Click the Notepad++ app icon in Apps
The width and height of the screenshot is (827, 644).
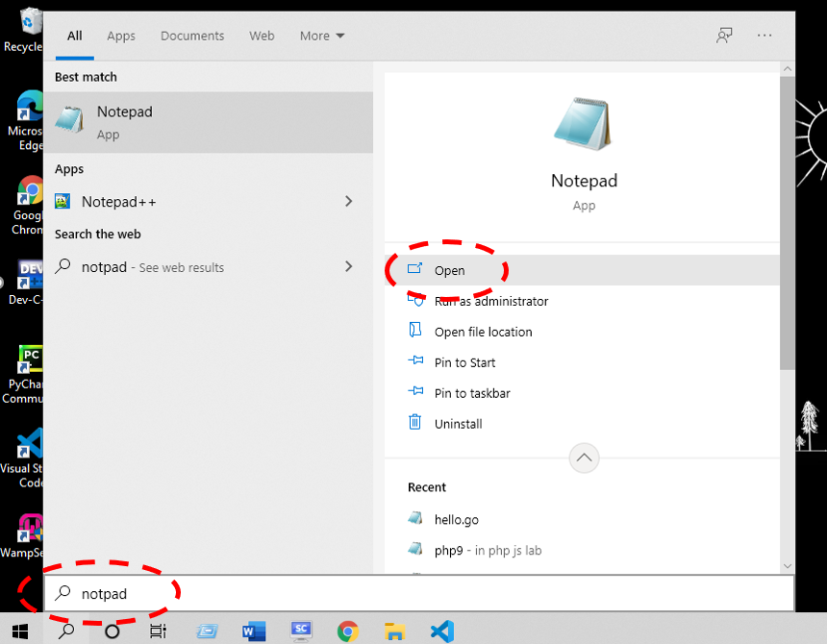coord(63,202)
